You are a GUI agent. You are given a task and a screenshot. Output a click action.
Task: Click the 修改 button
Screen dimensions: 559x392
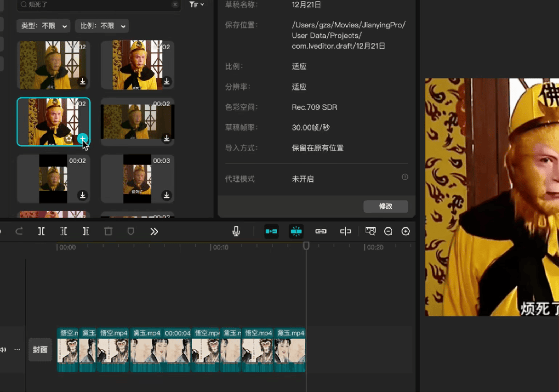385,206
